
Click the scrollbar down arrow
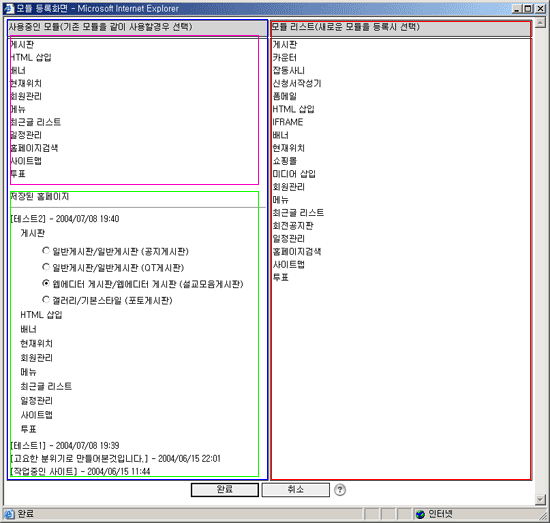540,499
